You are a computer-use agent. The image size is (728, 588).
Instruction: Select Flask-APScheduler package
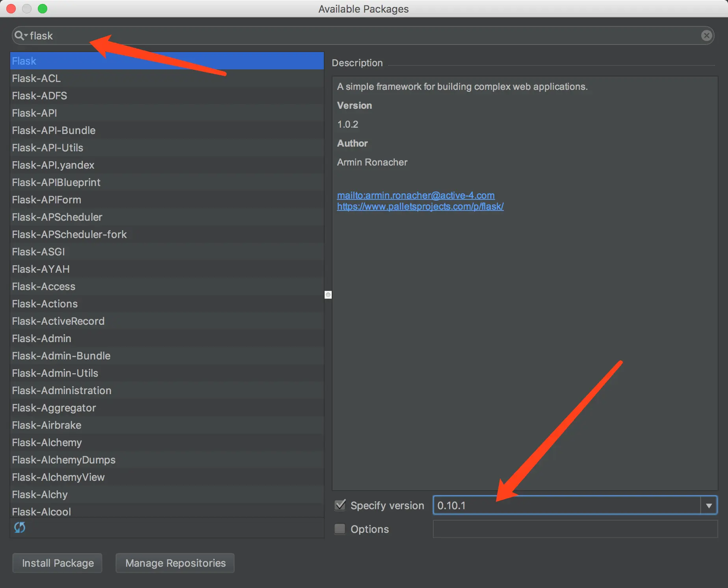tap(167, 217)
